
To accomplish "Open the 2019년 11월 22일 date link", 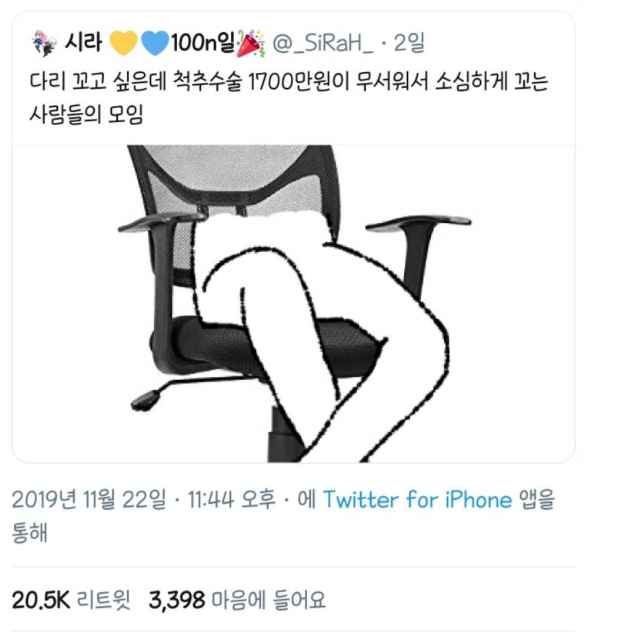I will [x=89, y=499].
